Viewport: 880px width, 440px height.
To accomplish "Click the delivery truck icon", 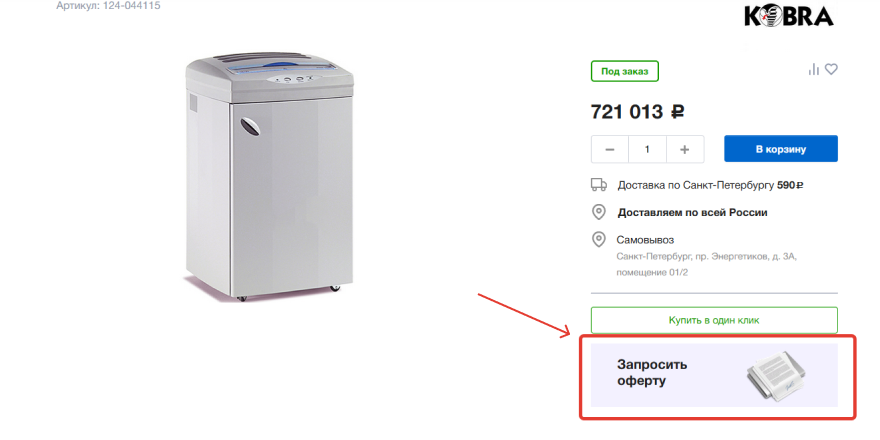I will pyautogui.click(x=599, y=185).
